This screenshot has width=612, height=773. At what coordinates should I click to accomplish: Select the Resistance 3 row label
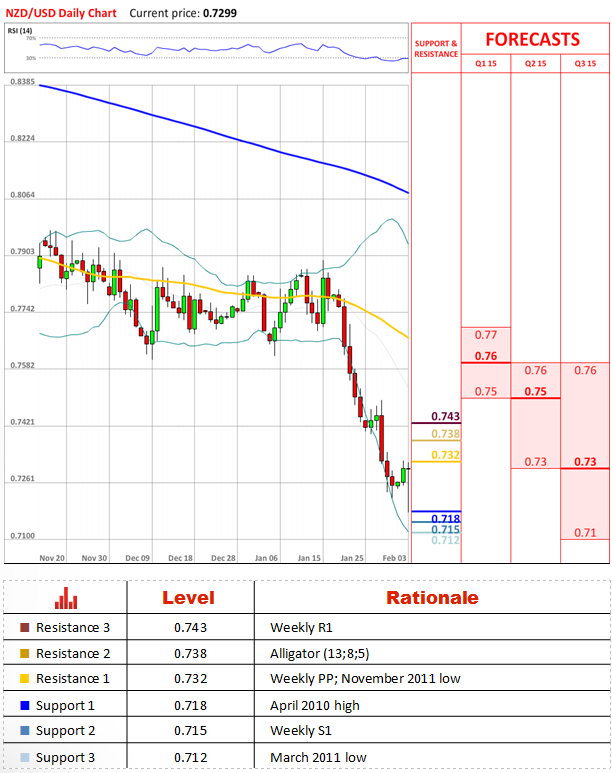(x=73, y=628)
